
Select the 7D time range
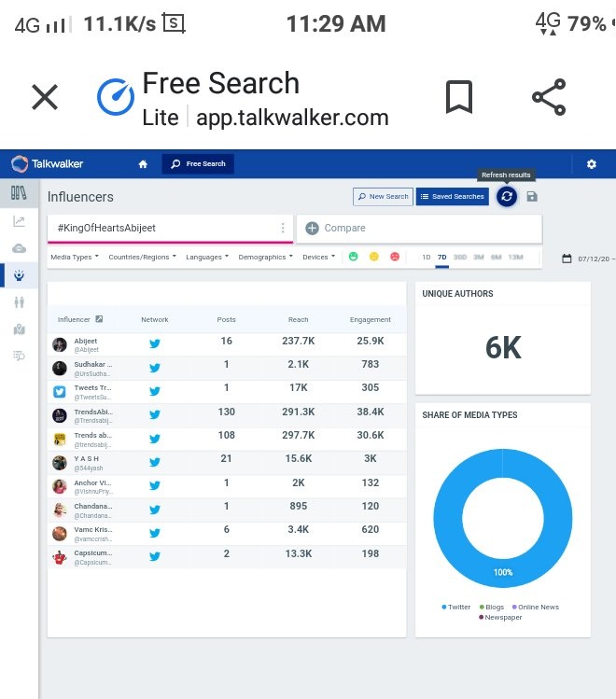[x=441, y=258]
